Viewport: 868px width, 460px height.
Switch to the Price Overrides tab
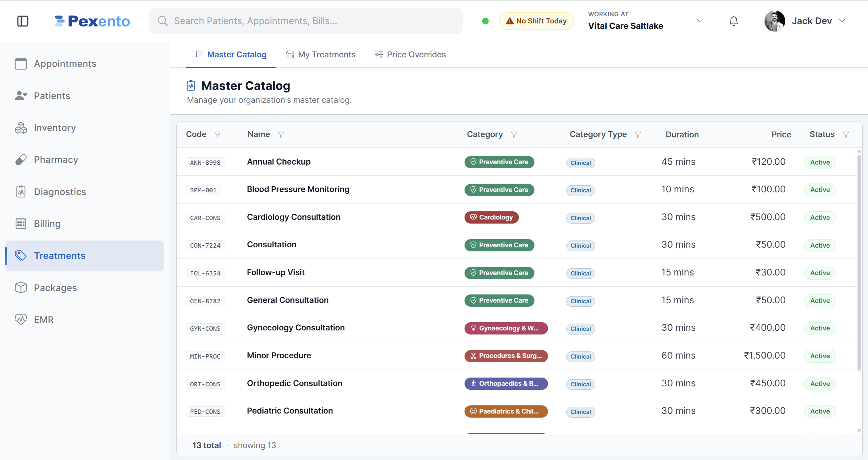point(410,55)
